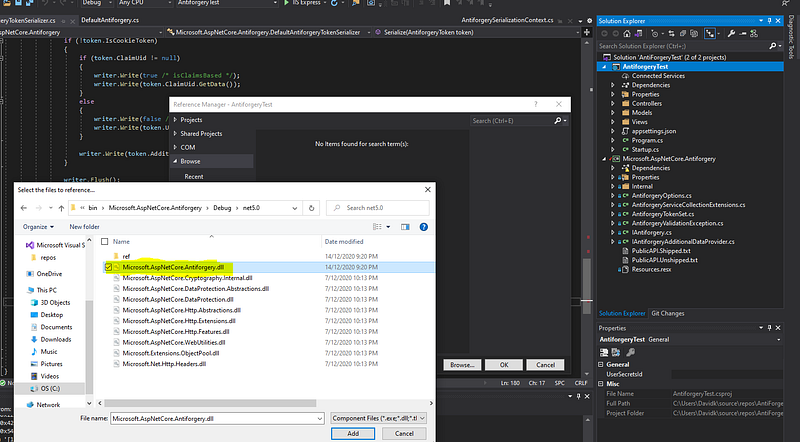Pin the Properties panel
Viewport: 800px width, 442px height.
(x=769, y=328)
